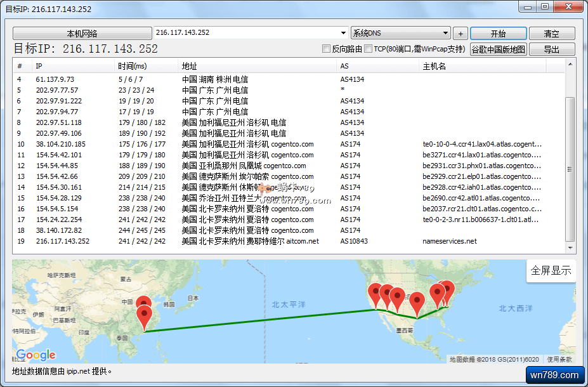This screenshot has width=588, height=387.
Task: Click the time value 209 / 209 / 210
Action: [141, 176]
